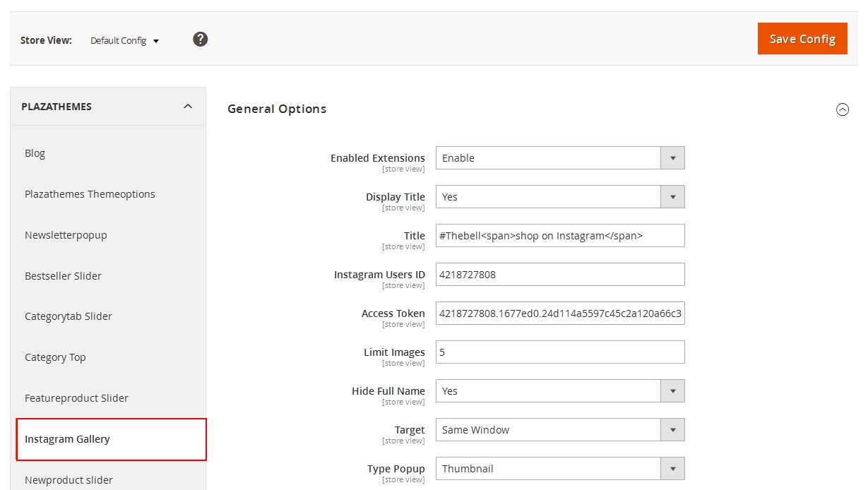The height and width of the screenshot is (490, 868).
Task: Click the Title input field
Action: tap(559, 236)
